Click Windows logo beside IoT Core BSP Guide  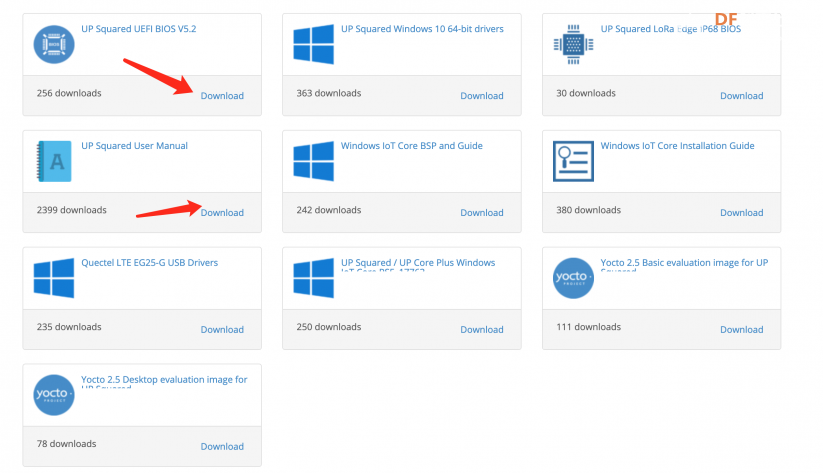(313, 161)
